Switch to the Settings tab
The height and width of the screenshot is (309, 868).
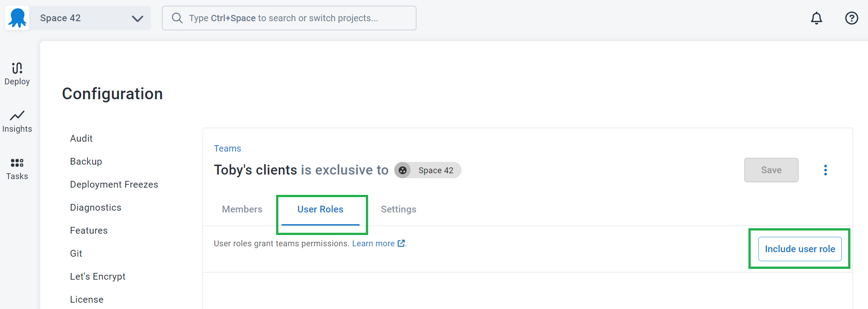tap(398, 209)
